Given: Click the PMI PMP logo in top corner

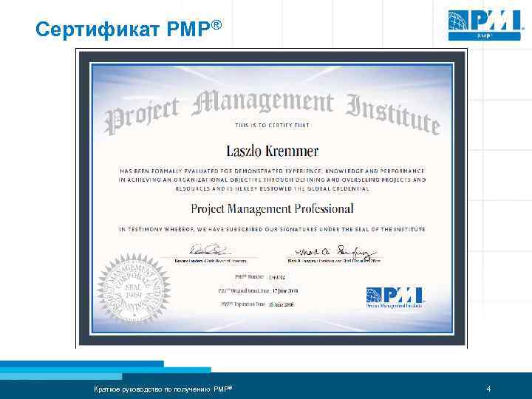Looking at the screenshot, I should point(485,25).
